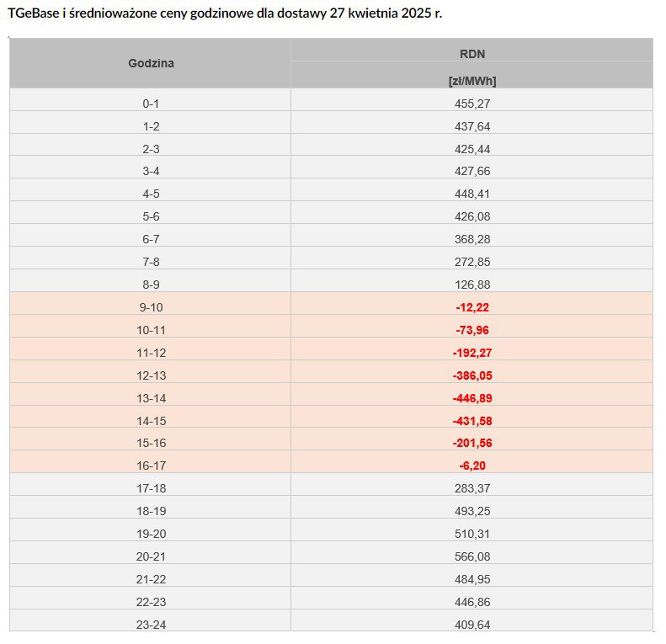Select the zł/MWh unit header cell
666x644 pixels.
point(472,81)
